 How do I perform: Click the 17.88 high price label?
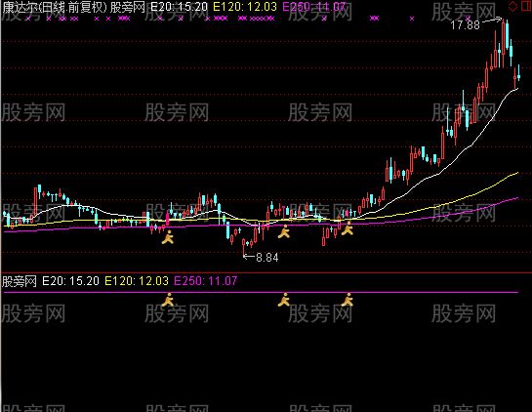(466, 25)
